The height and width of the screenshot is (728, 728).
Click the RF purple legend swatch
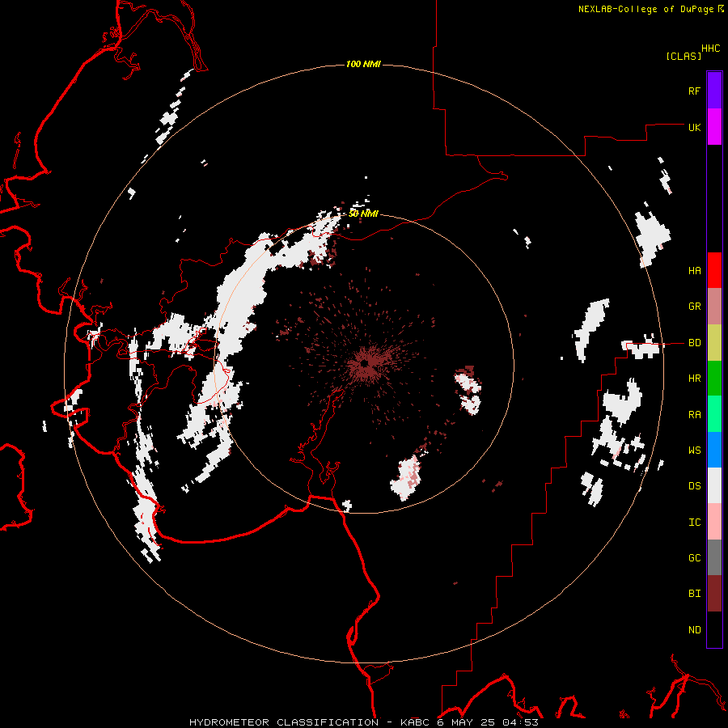pyautogui.click(x=714, y=91)
